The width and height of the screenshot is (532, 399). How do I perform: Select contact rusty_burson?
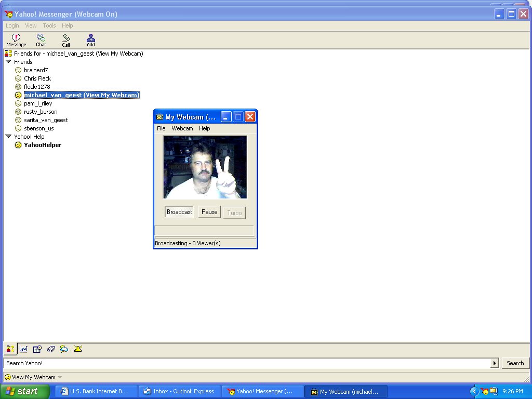point(41,112)
